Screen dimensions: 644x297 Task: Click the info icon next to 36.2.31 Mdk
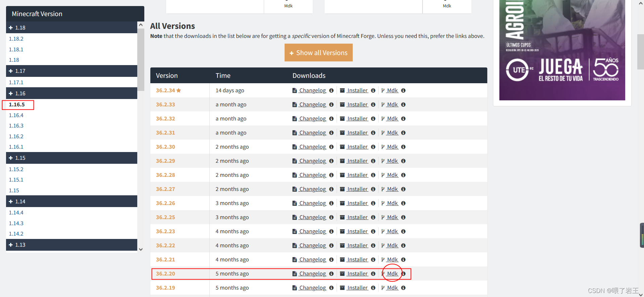pyautogui.click(x=403, y=133)
